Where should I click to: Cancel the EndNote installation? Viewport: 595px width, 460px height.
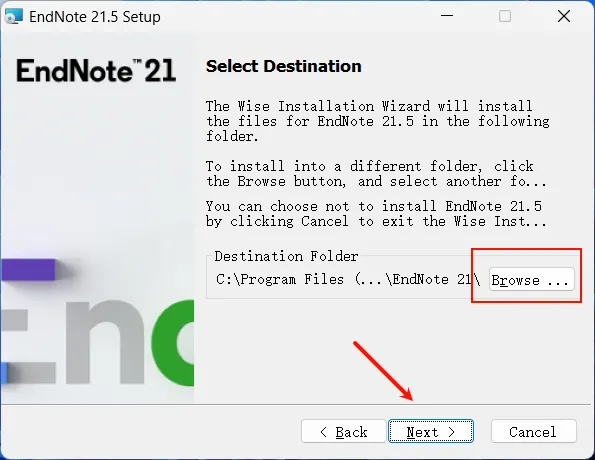534,431
